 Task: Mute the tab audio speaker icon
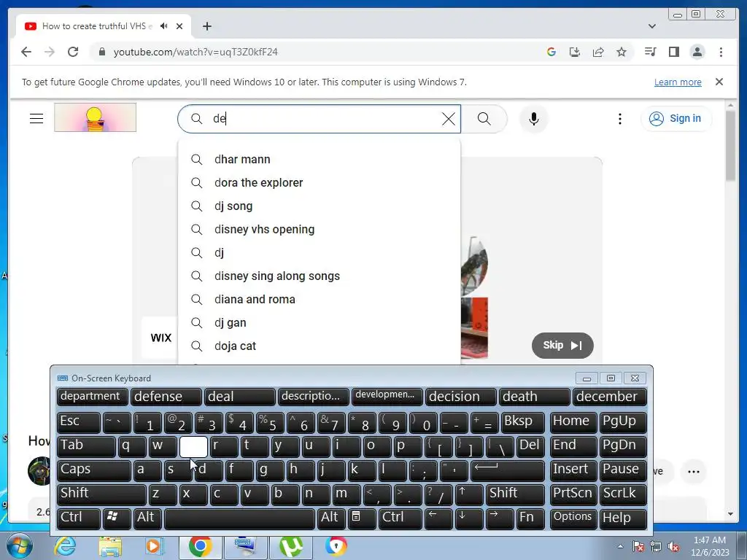click(x=164, y=26)
